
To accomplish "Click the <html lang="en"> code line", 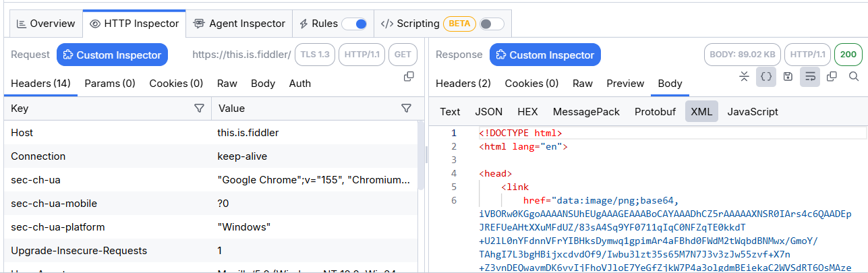I will click(x=523, y=146).
